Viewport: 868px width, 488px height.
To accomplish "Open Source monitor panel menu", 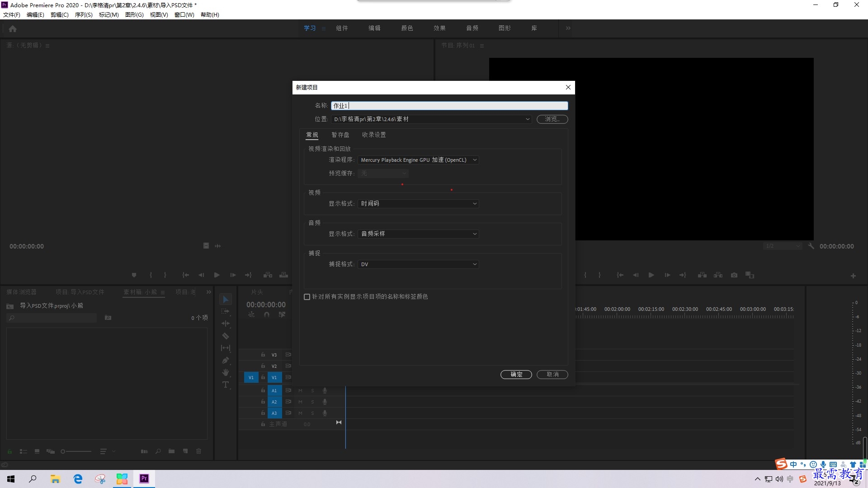I will pos(47,46).
